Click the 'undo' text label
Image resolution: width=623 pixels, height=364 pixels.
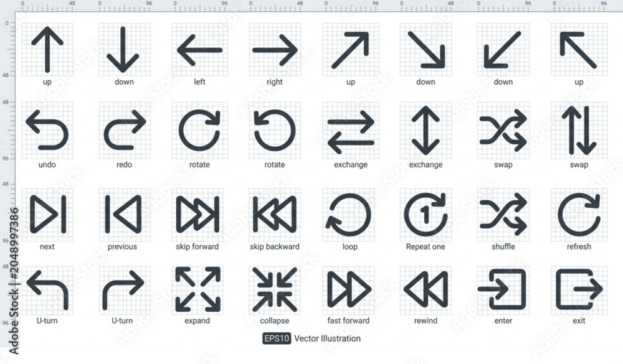(x=47, y=164)
